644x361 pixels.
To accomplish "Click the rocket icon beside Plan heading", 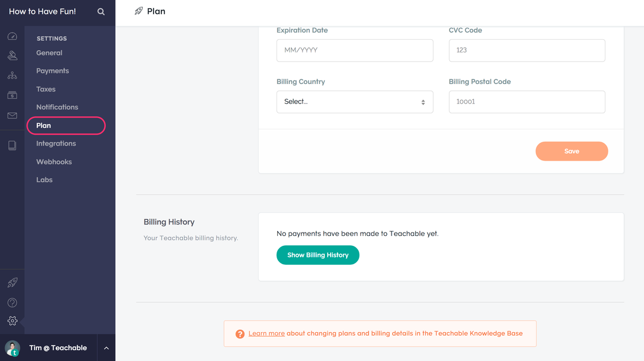I will point(139,11).
